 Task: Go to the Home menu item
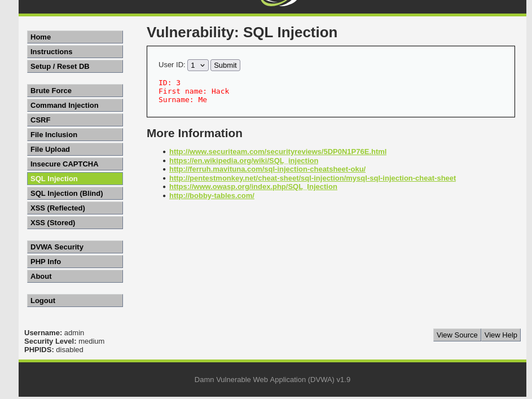pos(74,37)
